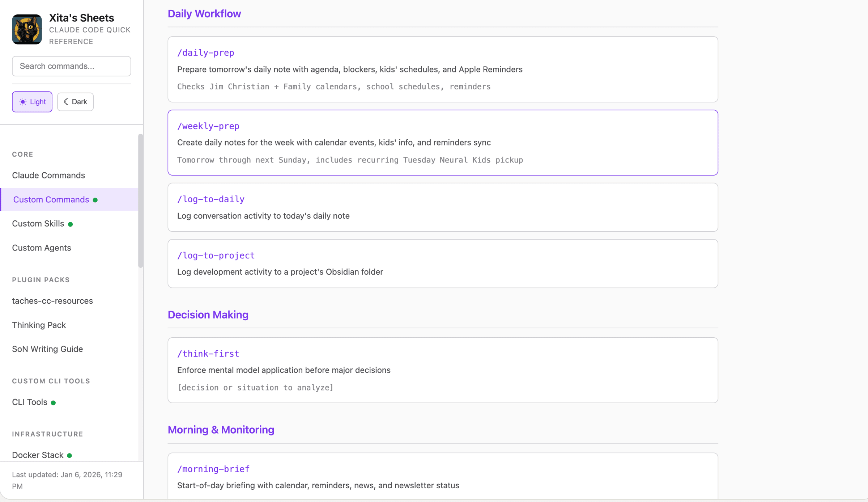Open Custom Skills page
Viewport: 868px width, 502px height.
38,224
